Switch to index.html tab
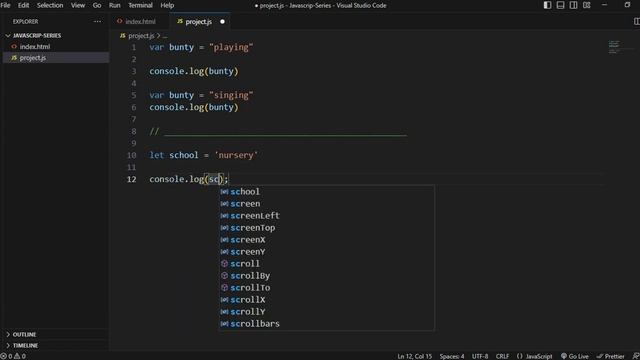Screen dimensions: 640x360 click(140, 22)
